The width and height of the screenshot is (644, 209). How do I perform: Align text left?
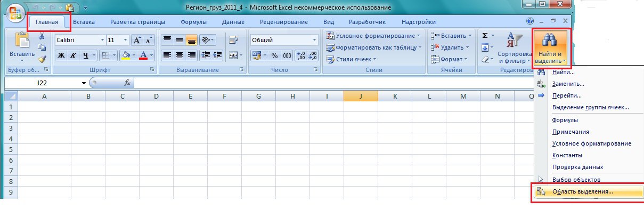point(167,55)
